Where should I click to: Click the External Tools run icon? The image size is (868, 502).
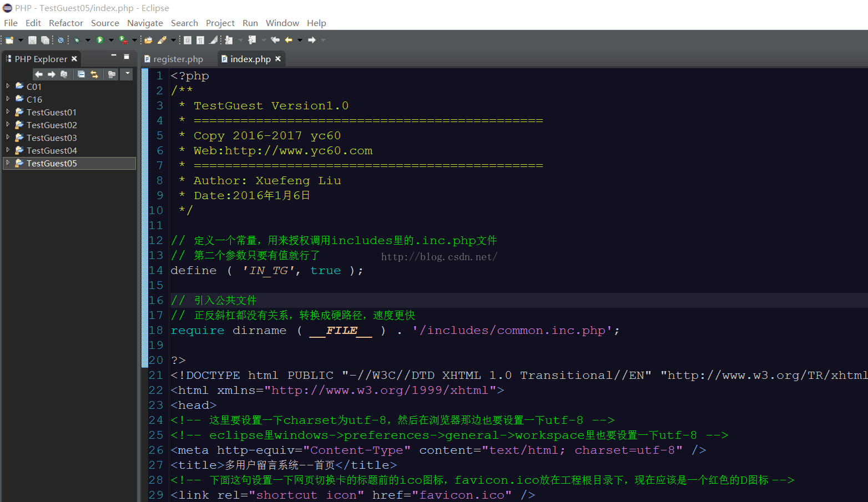click(x=123, y=40)
